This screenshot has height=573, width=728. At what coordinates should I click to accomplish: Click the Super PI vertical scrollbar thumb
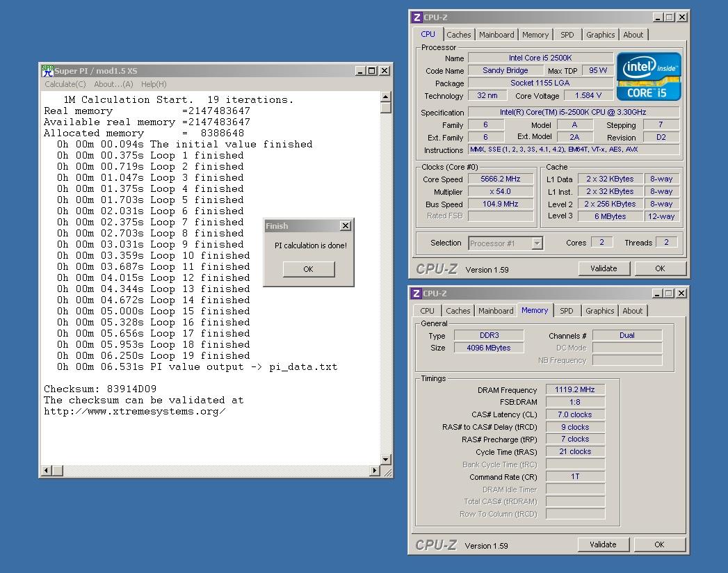[x=385, y=107]
